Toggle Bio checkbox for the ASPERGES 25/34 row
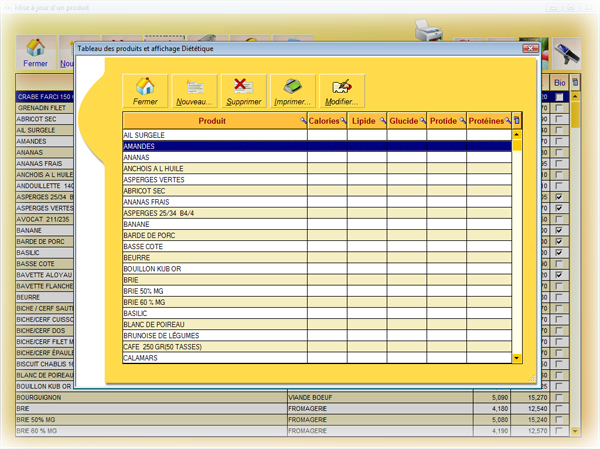The image size is (600, 449). (x=559, y=197)
